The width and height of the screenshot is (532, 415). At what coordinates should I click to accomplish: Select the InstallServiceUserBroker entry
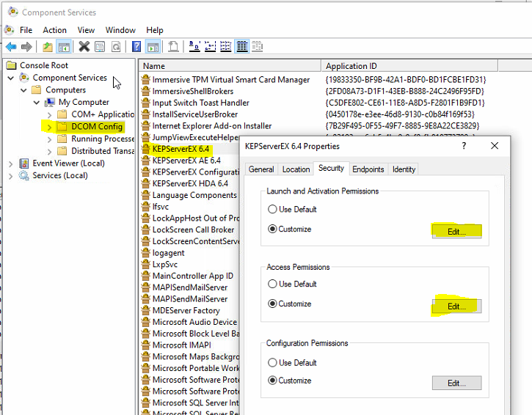tap(194, 114)
